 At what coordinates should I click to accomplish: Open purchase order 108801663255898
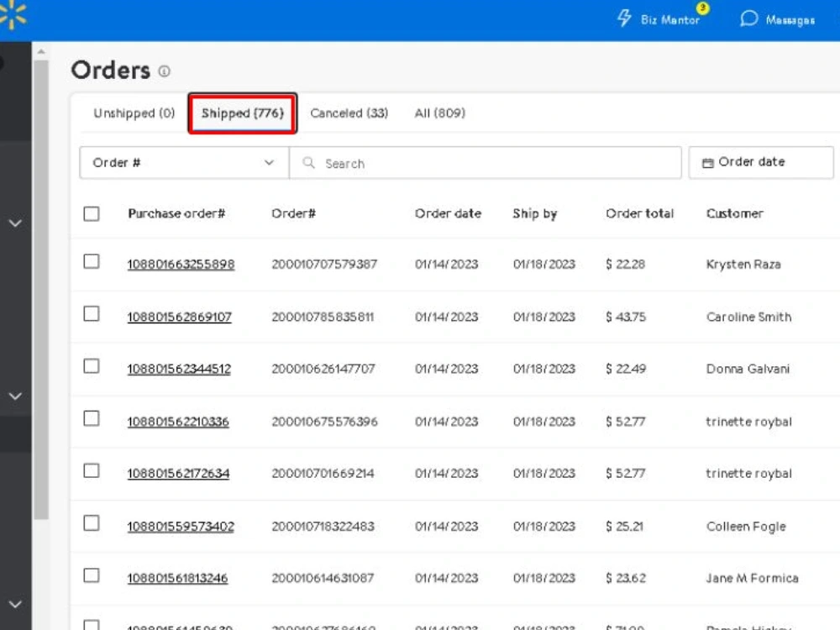pos(181,265)
